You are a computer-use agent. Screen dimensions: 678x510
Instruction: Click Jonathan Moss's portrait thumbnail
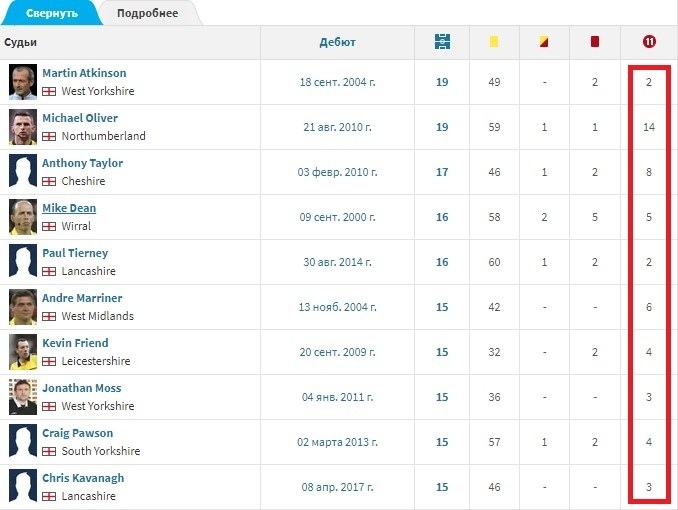(23, 397)
